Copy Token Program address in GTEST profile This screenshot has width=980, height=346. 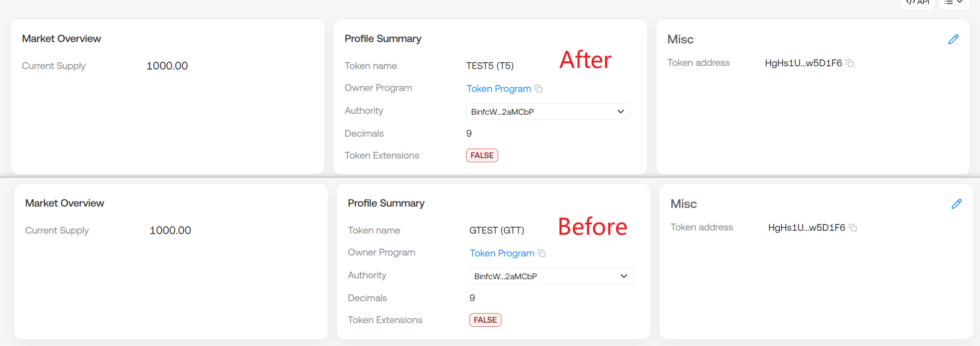(x=542, y=253)
